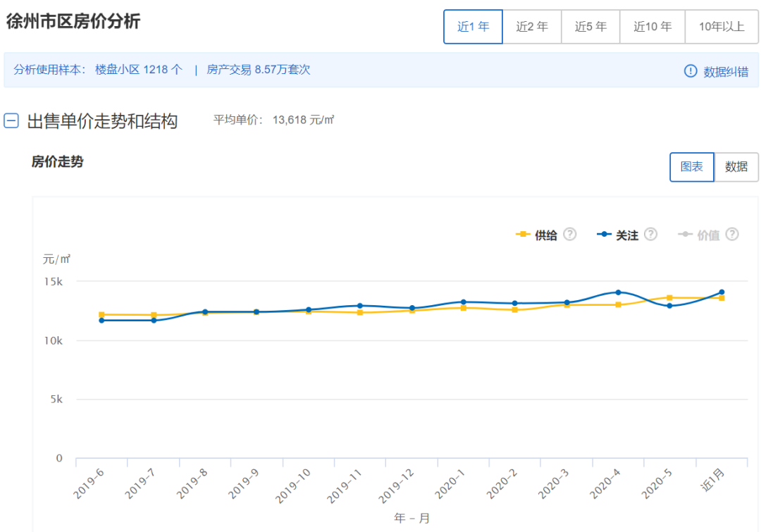Click the 房价走势 chart heading
761x532 pixels.
57,161
